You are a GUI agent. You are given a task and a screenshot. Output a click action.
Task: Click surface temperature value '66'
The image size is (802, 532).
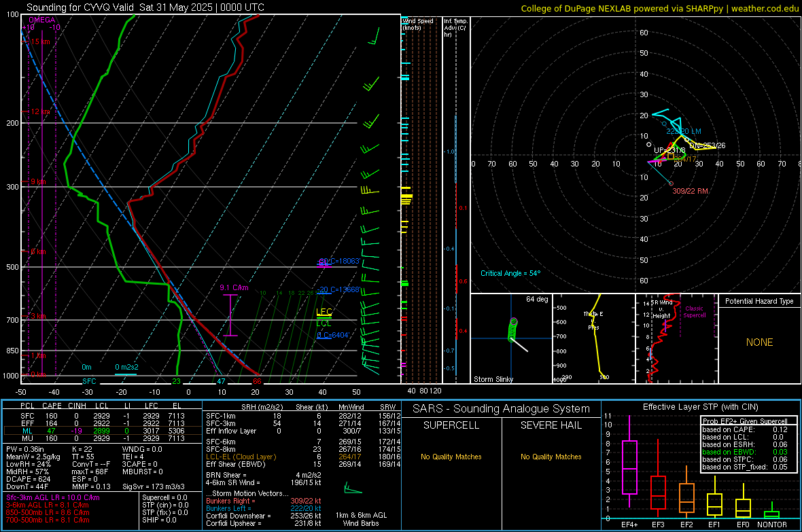pyautogui.click(x=257, y=381)
